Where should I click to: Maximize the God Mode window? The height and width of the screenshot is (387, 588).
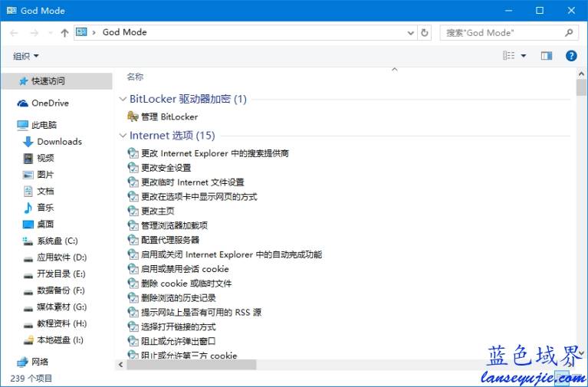point(539,11)
